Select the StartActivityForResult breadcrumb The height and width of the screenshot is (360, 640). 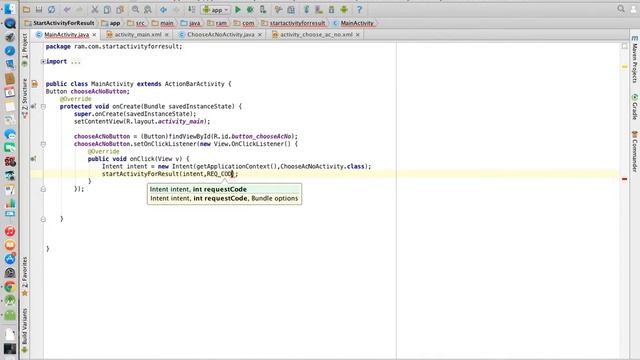click(x=60, y=23)
